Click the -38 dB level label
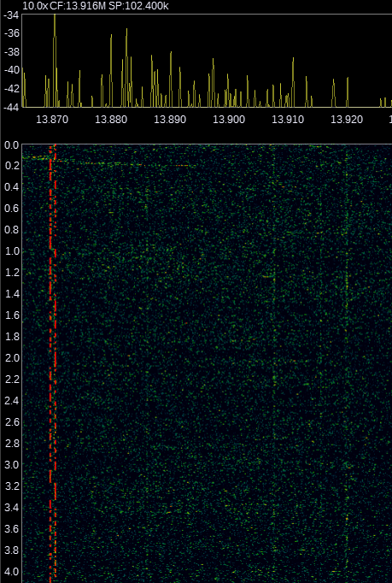 [11, 51]
